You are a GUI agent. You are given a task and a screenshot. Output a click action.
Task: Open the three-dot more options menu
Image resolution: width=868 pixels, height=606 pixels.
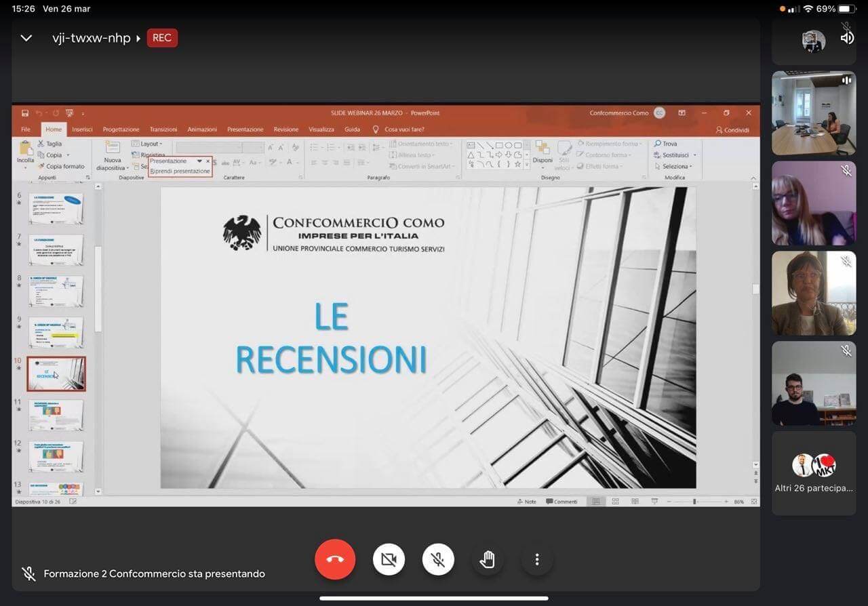(536, 559)
